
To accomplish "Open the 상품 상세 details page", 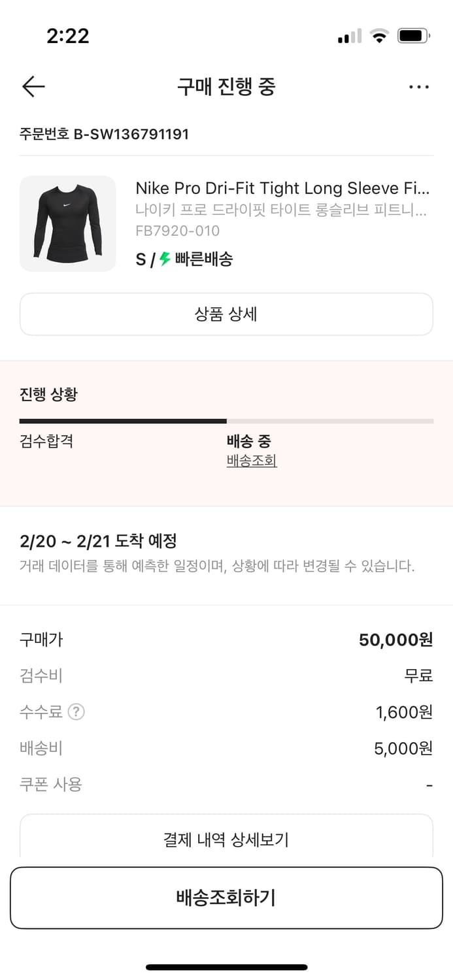I will (226, 314).
